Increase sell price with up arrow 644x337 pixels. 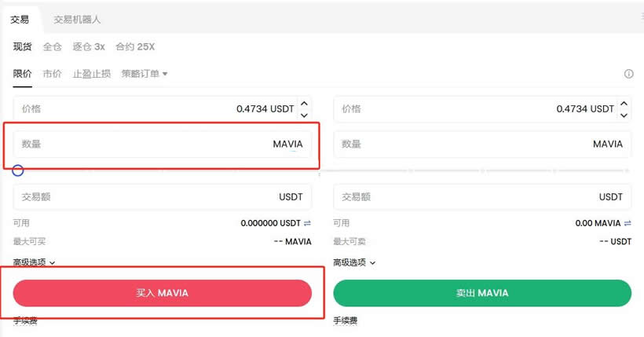[624, 103]
